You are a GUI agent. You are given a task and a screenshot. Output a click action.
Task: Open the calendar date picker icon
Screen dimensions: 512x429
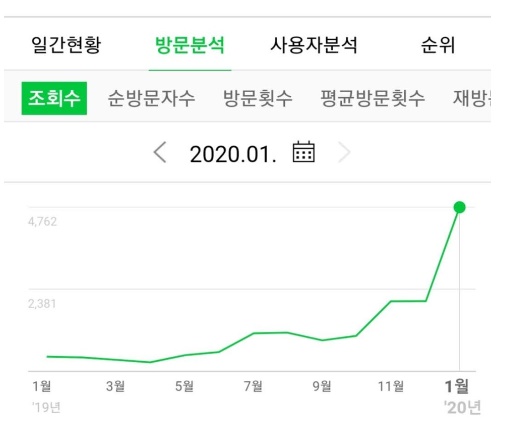click(303, 152)
